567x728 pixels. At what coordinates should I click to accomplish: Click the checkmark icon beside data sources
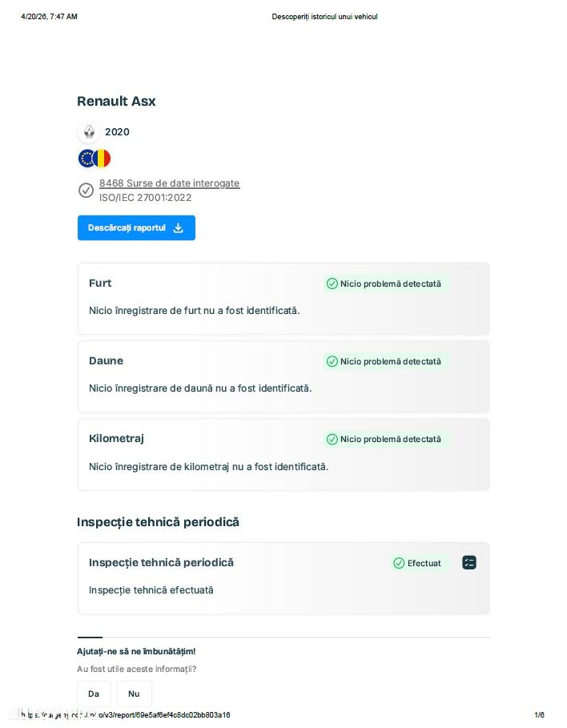pyautogui.click(x=86, y=191)
